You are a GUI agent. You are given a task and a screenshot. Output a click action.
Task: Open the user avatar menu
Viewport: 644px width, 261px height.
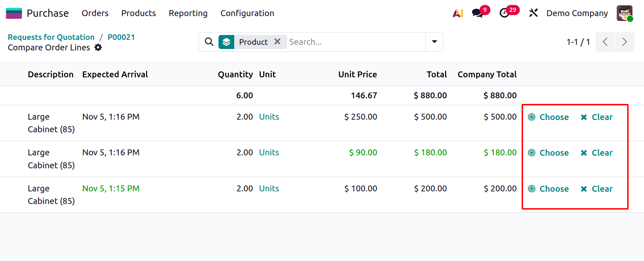[x=625, y=13]
